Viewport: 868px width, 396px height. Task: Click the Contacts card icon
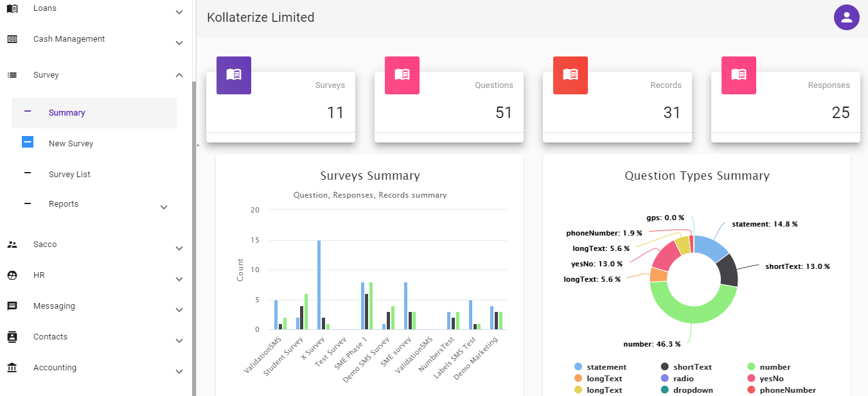point(12,337)
